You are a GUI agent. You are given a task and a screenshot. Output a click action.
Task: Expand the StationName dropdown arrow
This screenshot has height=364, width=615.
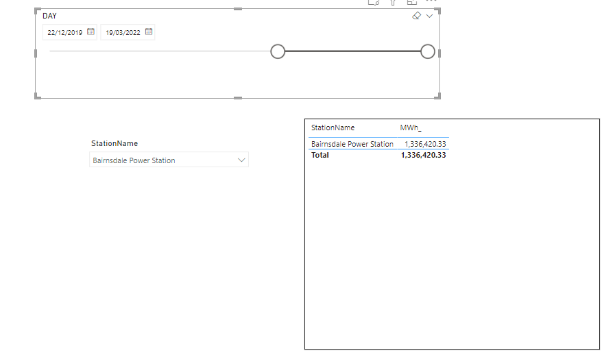[x=241, y=160]
